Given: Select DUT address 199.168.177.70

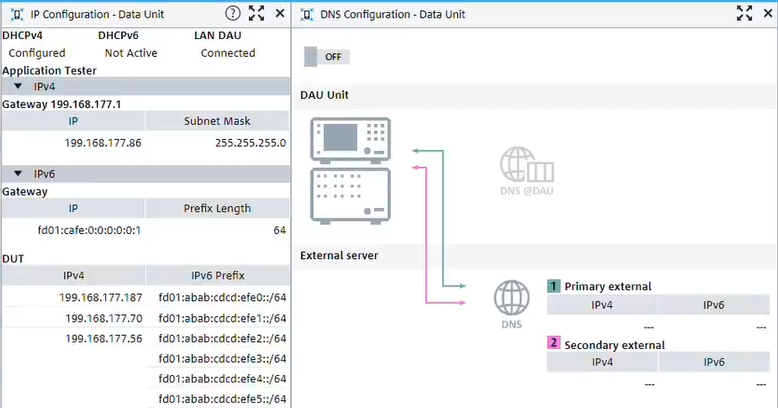Looking at the screenshot, I should 104,318.
